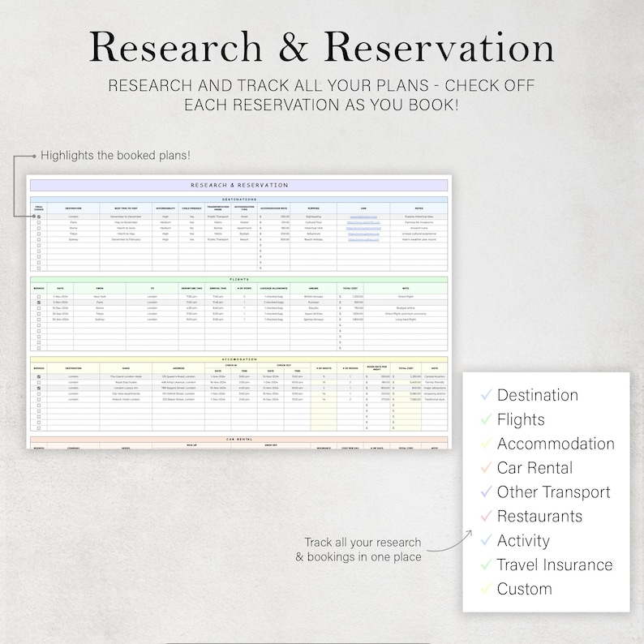Click the yellow checkmark beside Custom

coord(486,589)
